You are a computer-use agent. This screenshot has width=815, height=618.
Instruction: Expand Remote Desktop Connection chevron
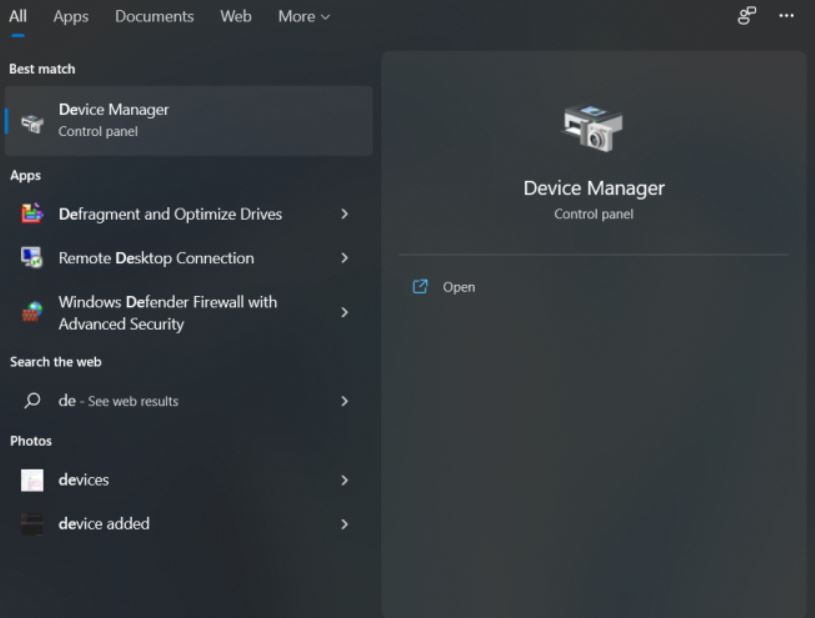coord(344,258)
